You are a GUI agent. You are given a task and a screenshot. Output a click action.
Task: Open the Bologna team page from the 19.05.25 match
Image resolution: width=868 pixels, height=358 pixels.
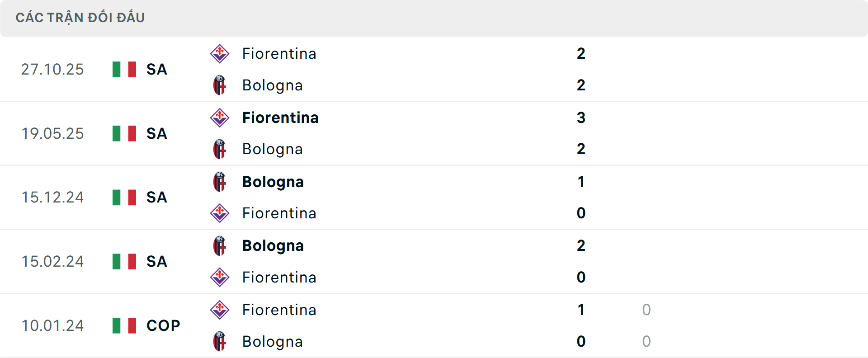[x=272, y=149]
